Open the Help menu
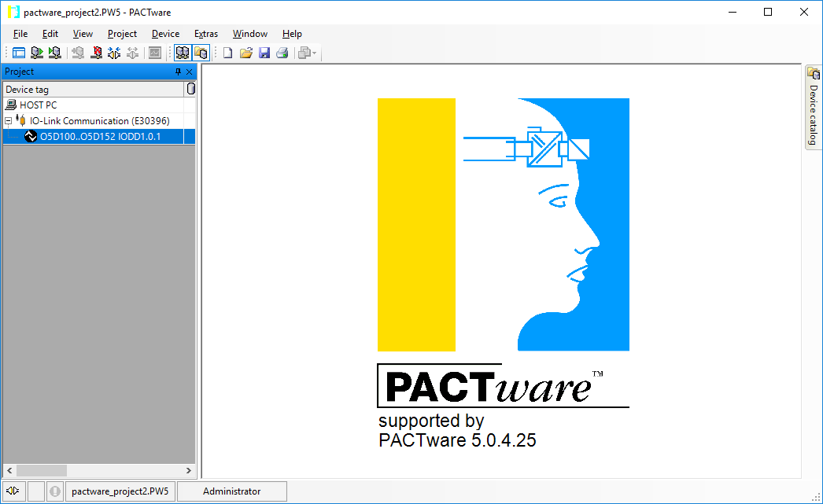The image size is (823, 504). click(292, 34)
